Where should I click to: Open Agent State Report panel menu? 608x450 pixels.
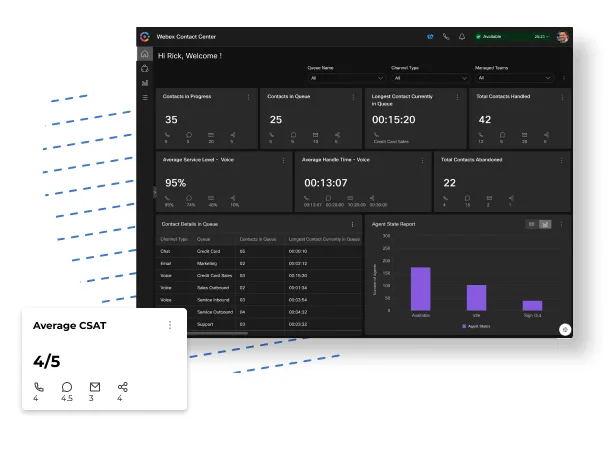(x=561, y=224)
